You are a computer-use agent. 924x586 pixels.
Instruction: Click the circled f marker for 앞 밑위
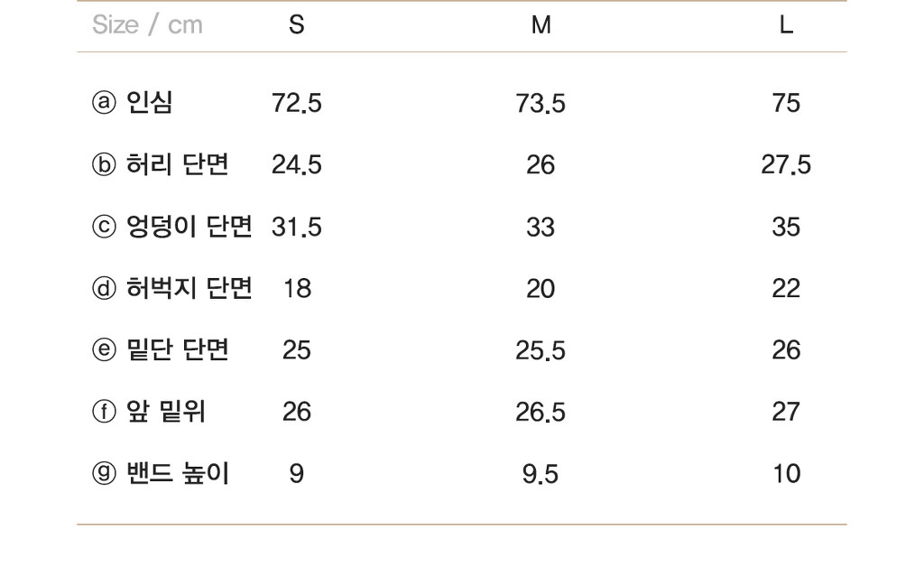pyautogui.click(x=104, y=412)
